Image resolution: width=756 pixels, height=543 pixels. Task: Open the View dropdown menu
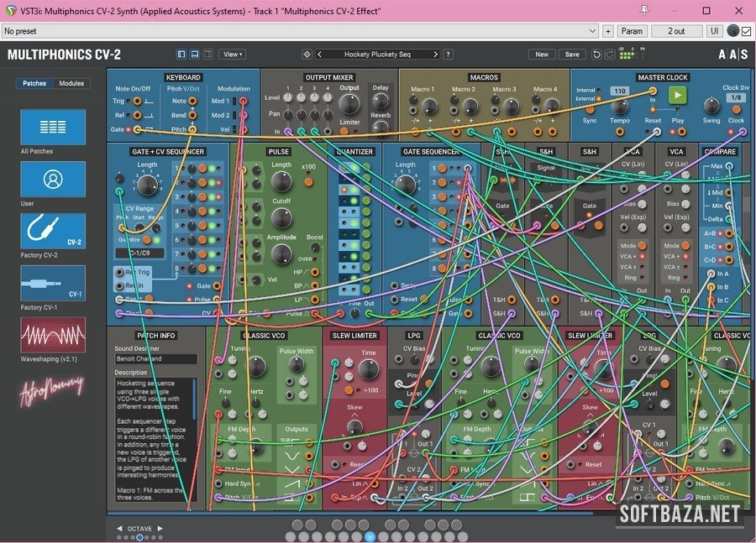[232, 55]
